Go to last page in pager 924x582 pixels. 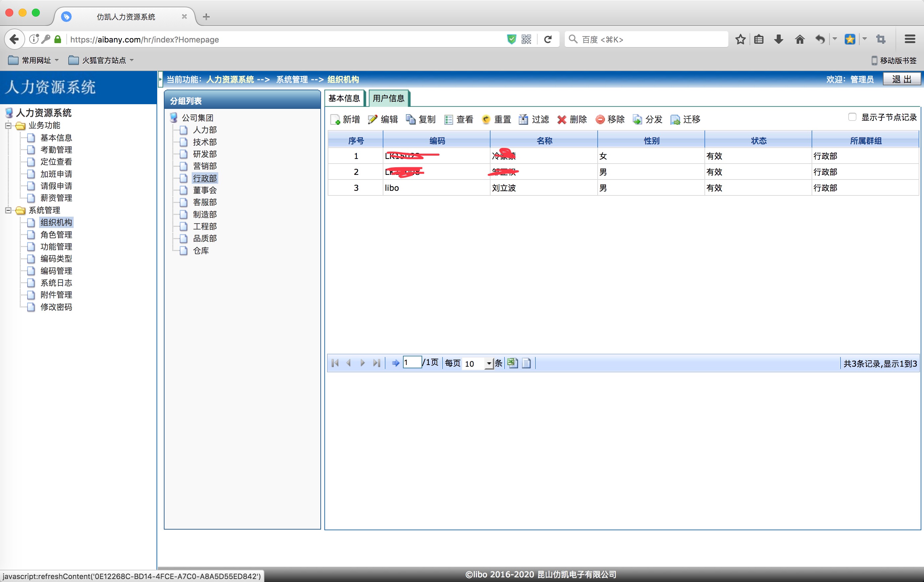[376, 363]
